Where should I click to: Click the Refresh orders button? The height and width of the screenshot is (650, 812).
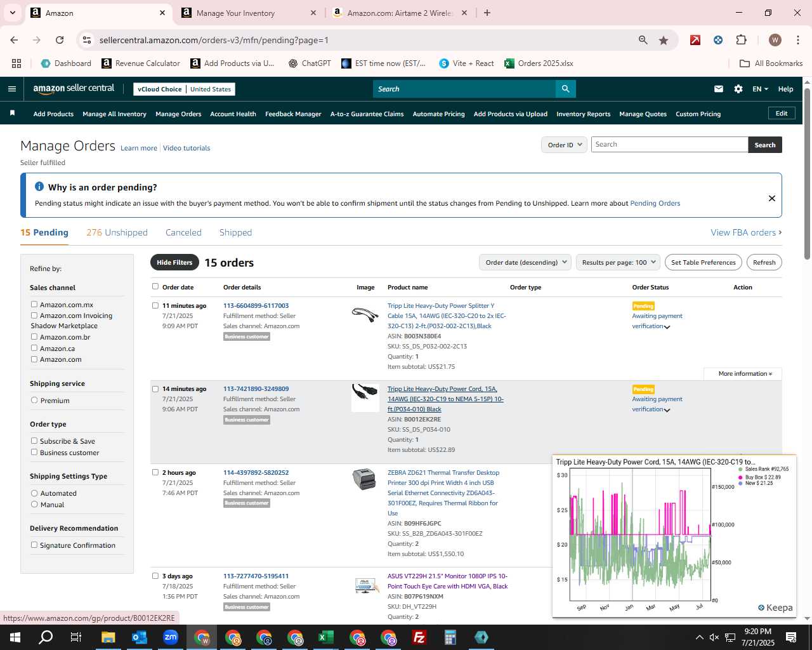(x=764, y=262)
